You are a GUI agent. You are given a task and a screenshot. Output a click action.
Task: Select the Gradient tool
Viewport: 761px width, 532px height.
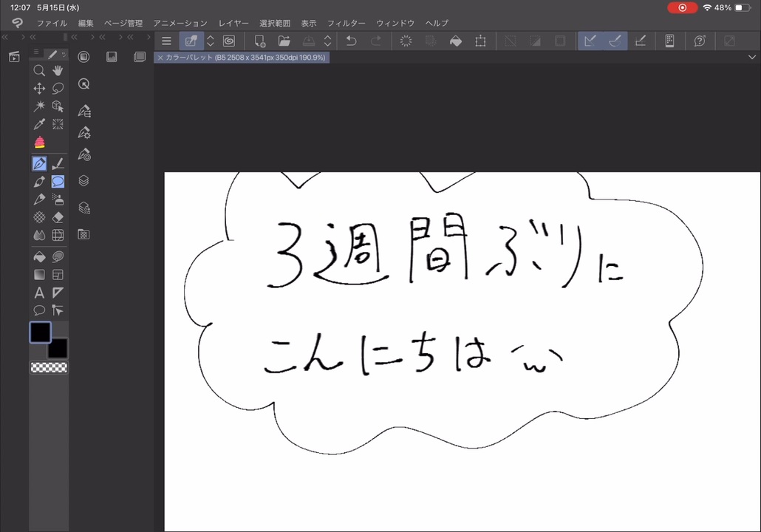tap(39, 275)
